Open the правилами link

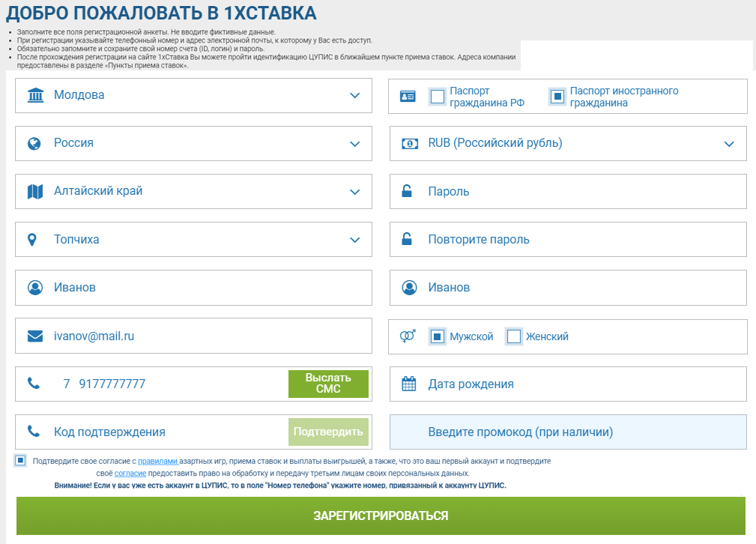[157, 462]
